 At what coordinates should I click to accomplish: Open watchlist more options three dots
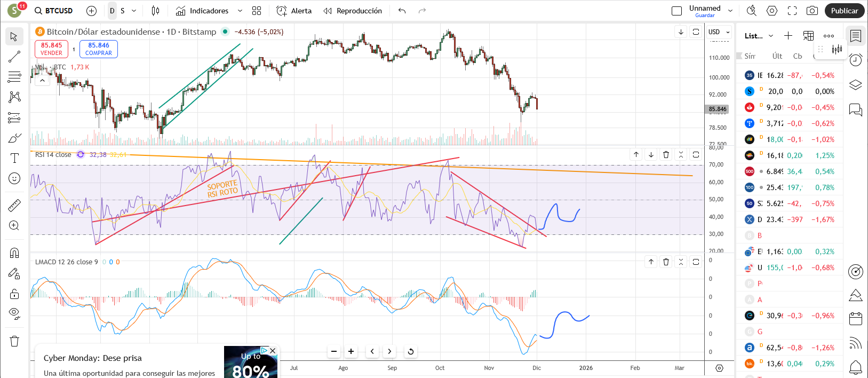[829, 36]
